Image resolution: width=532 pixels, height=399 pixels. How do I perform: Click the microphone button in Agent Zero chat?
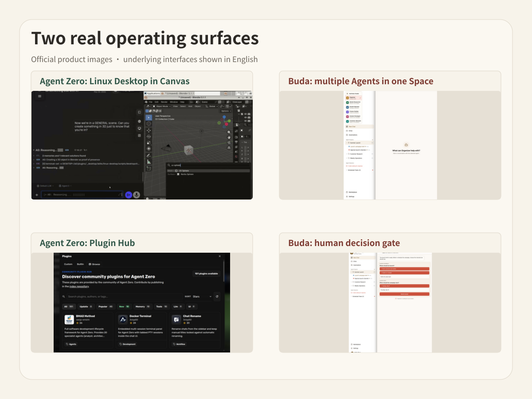(x=137, y=195)
